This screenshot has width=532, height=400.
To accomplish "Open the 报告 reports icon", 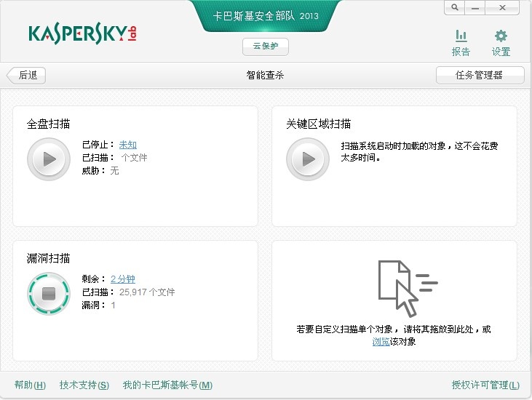I will pos(461,43).
